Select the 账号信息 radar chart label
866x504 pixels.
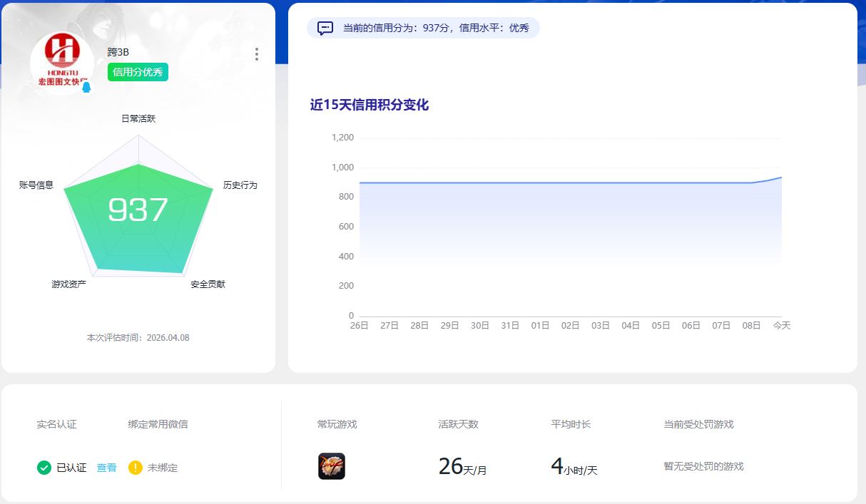36,185
